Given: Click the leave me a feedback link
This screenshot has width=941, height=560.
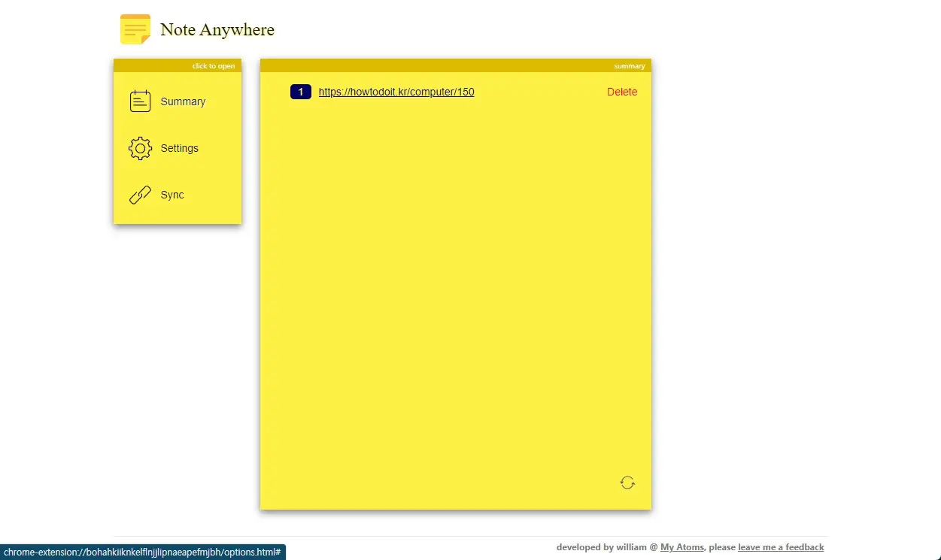Looking at the screenshot, I should coord(781,547).
